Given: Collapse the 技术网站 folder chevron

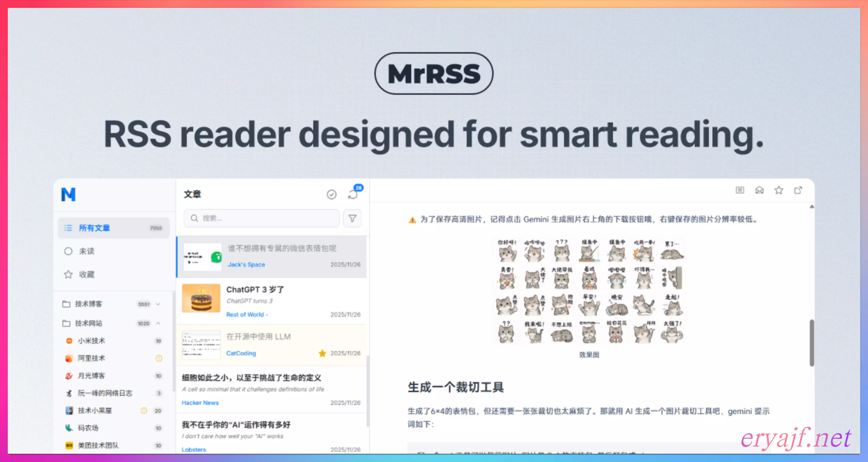Looking at the screenshot, I should (158, 323).
